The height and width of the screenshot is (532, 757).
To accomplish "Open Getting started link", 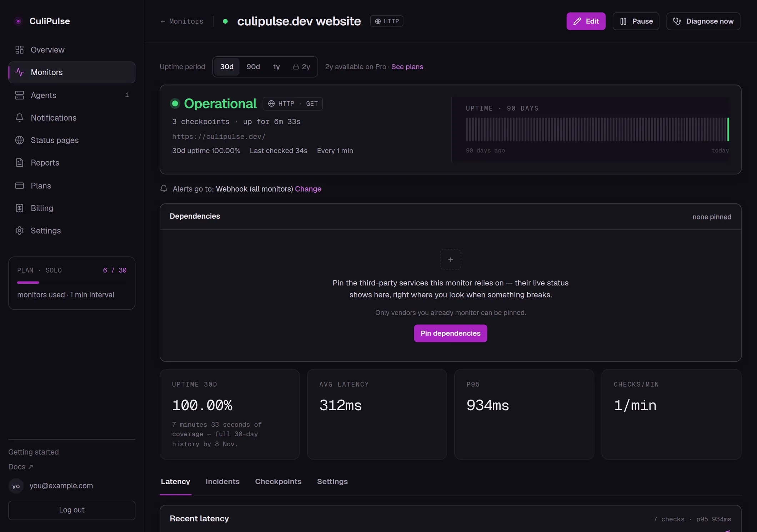I will tap(34, 452).
